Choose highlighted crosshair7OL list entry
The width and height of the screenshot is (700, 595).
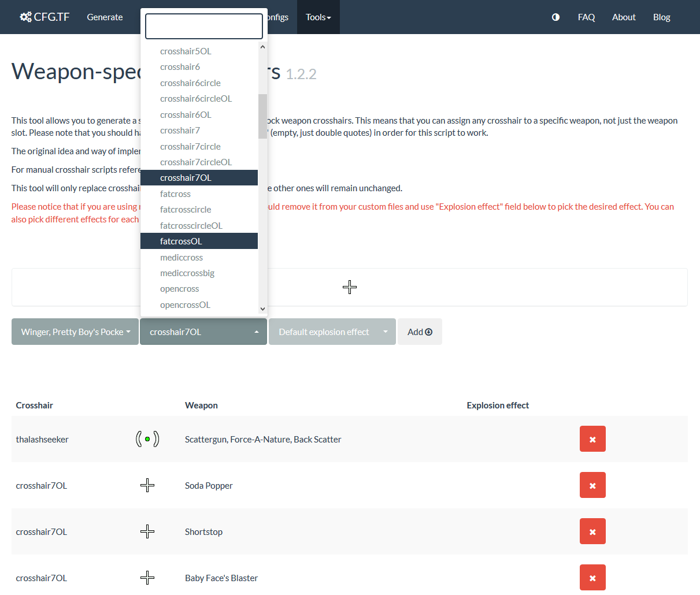click(x=199, y=178)
